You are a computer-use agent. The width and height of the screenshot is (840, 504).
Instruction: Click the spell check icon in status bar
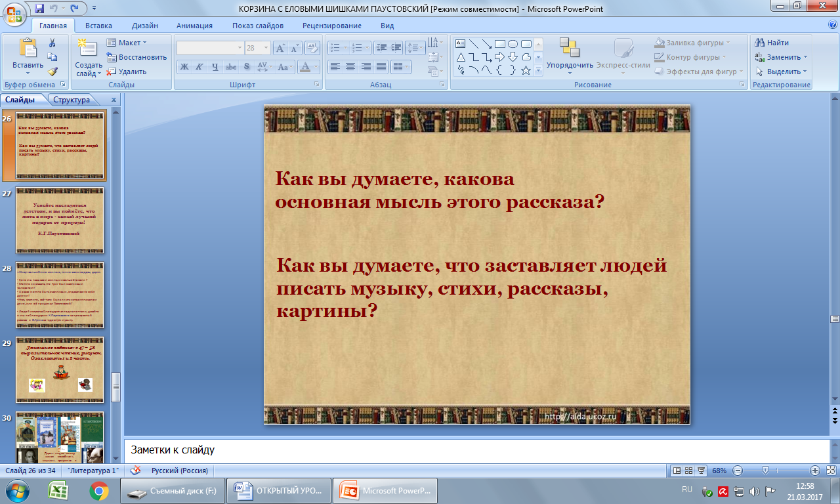[x=135, y=471]
